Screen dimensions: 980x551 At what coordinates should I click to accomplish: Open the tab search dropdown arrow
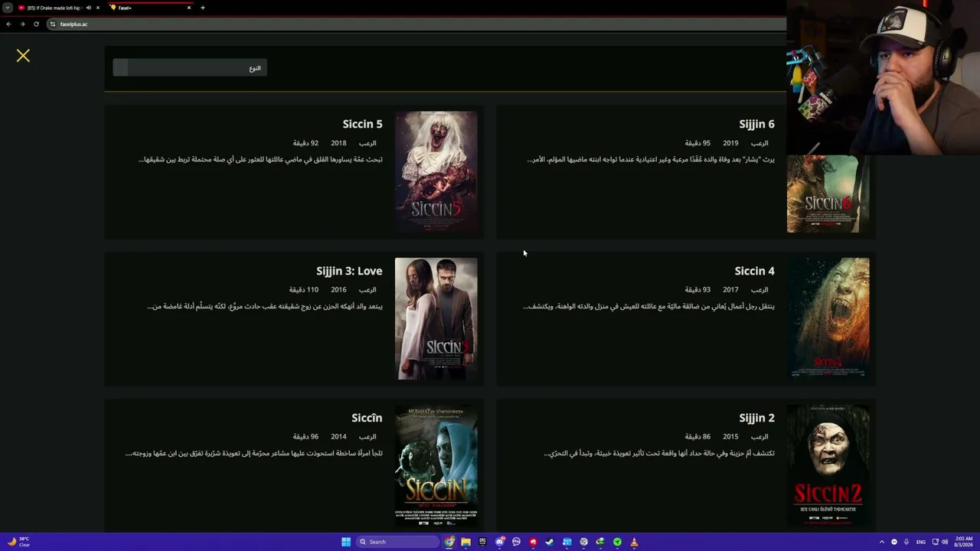(x=8, y=8)
